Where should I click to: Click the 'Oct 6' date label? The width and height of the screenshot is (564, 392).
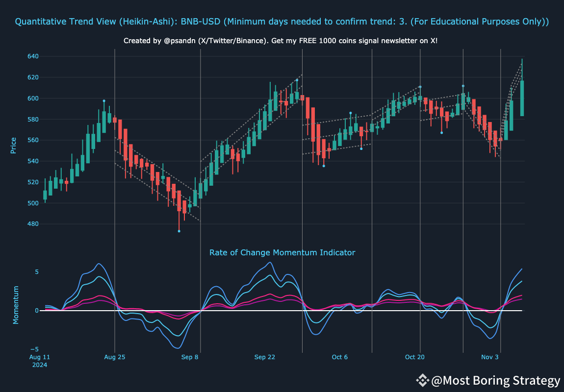click(340, 357)
